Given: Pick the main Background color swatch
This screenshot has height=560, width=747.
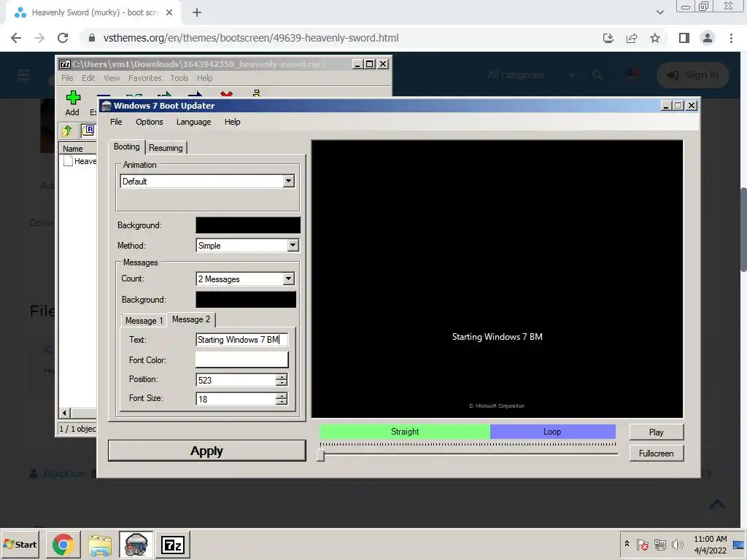Looking at the screenshot, I should 248,225.
